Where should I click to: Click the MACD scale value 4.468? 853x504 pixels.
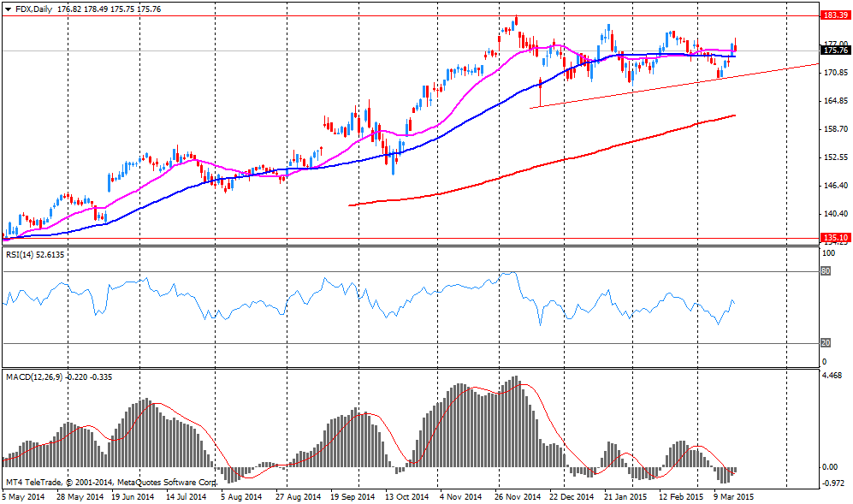point(832,375)
